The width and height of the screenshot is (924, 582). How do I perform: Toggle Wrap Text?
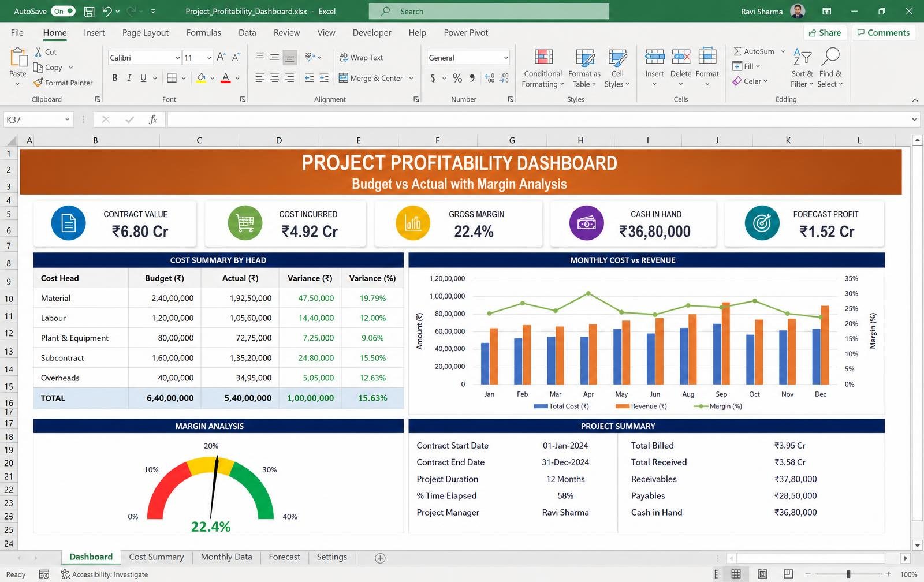[362, 57]
